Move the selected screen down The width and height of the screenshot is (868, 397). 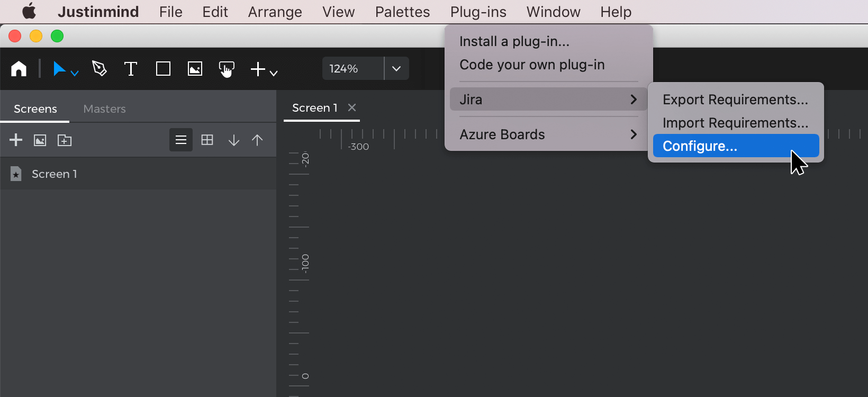click(233, 140)
